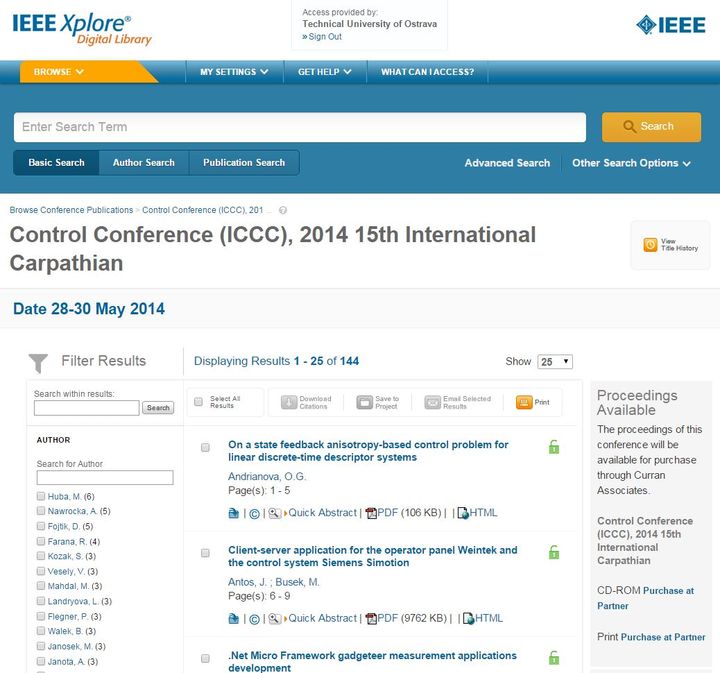The image size is (720, 673).
Task: Click green lock icon for Client-server application paper
Action: pyautogui.click(x=554, y=552)
